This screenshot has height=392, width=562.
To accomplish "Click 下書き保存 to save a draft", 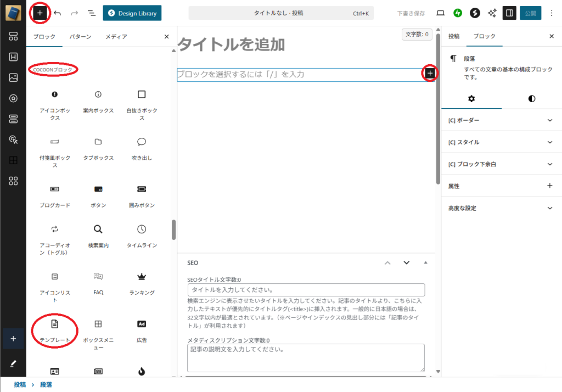I will coord(411,13).
